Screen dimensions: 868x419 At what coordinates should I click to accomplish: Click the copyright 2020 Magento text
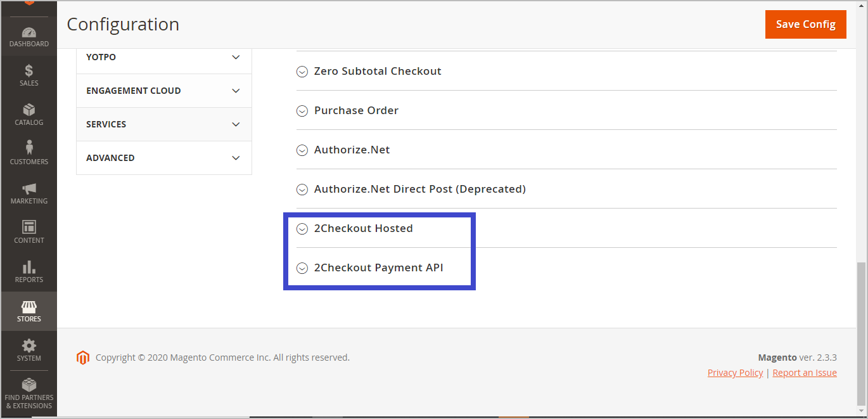[x=222, y=358]
